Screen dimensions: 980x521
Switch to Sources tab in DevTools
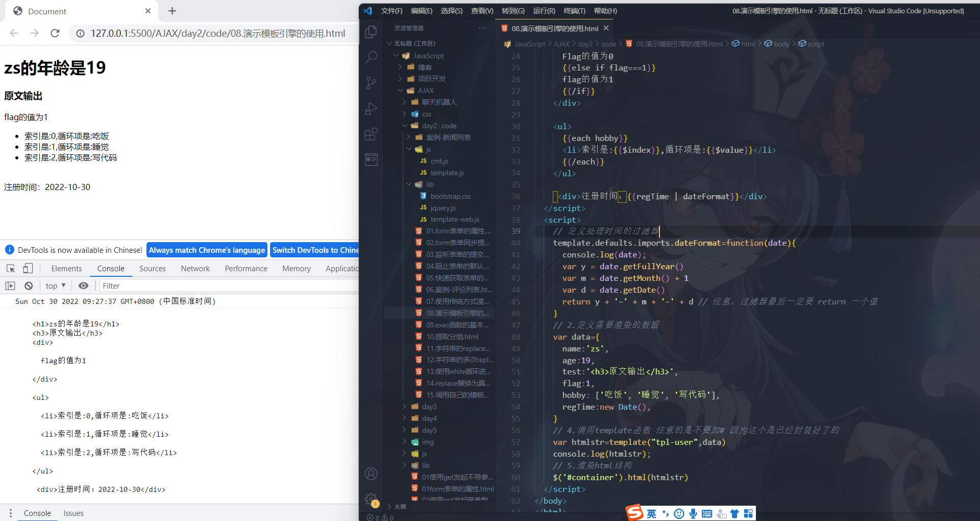point(152,268)
